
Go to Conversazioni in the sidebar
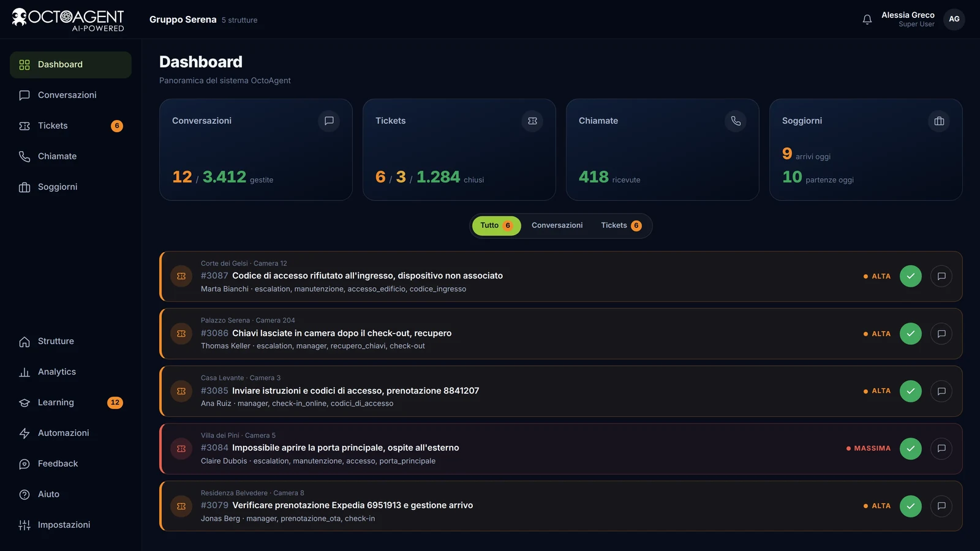pos(70,96)
